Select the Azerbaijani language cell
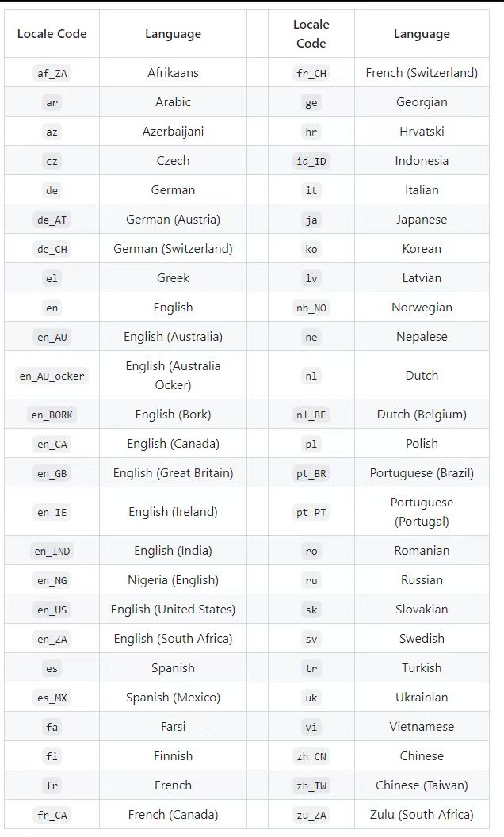The image size is (504, 837). 173,132
